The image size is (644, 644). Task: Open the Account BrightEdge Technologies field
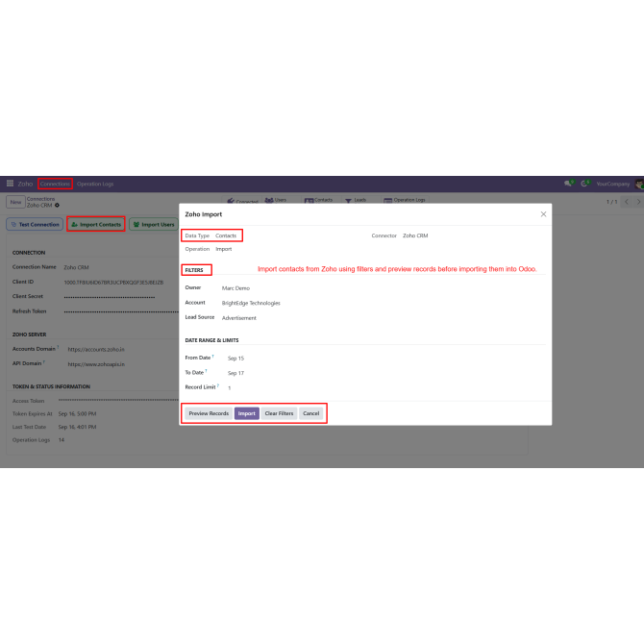251,303
